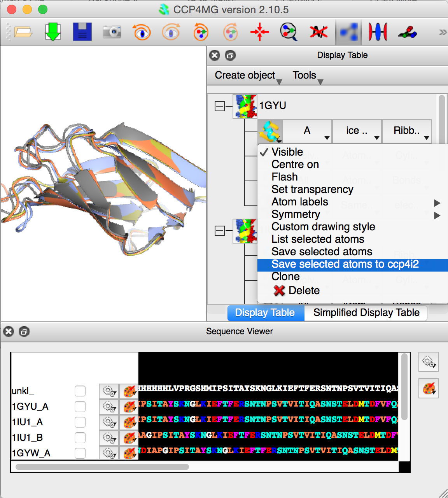448x498 pixels.
Task: Click the paint palette icon for 1GYU_A
Action: [129, 407]
